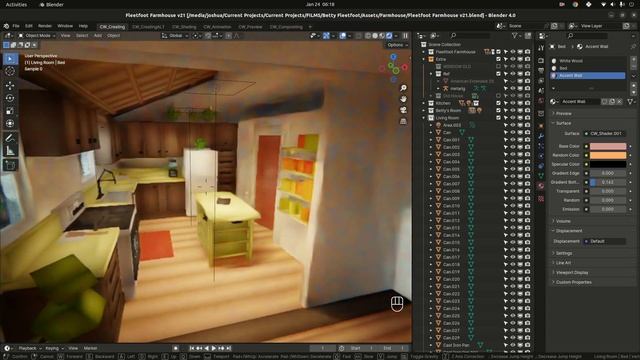Select the Measure tool
This screenshot has width=640, height=360.
pos(10,151)
